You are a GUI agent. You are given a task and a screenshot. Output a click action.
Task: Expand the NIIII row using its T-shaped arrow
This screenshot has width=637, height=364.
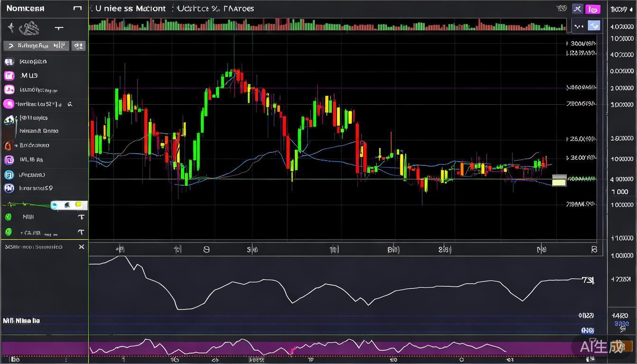(81, 217)
